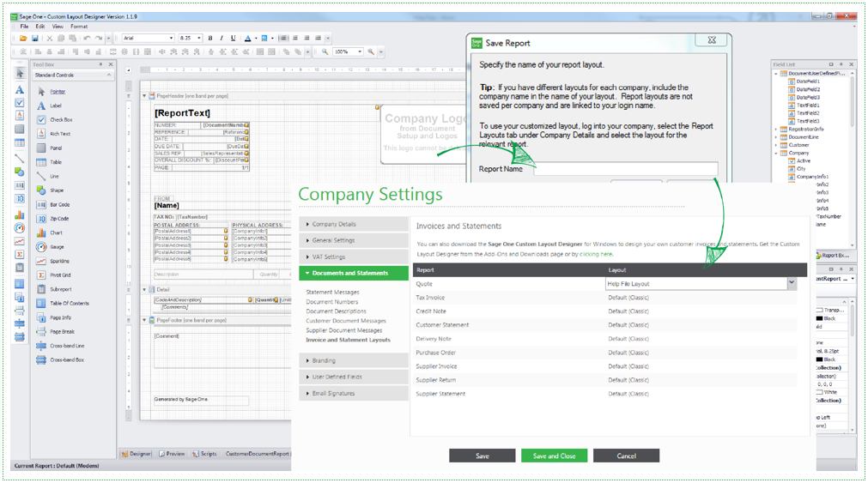Choose the Page Info control
The height and width of the screenshot is (483, 868).
point(54,317)
